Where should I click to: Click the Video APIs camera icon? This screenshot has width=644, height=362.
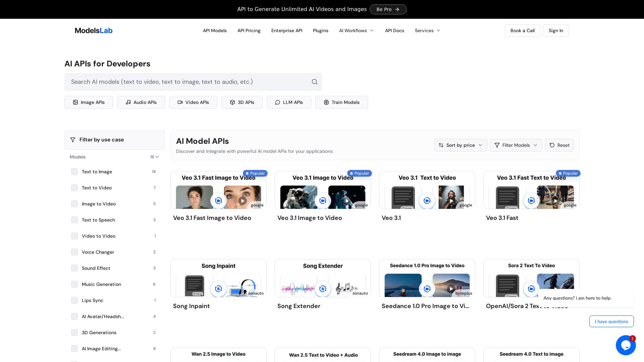(180, 102)
